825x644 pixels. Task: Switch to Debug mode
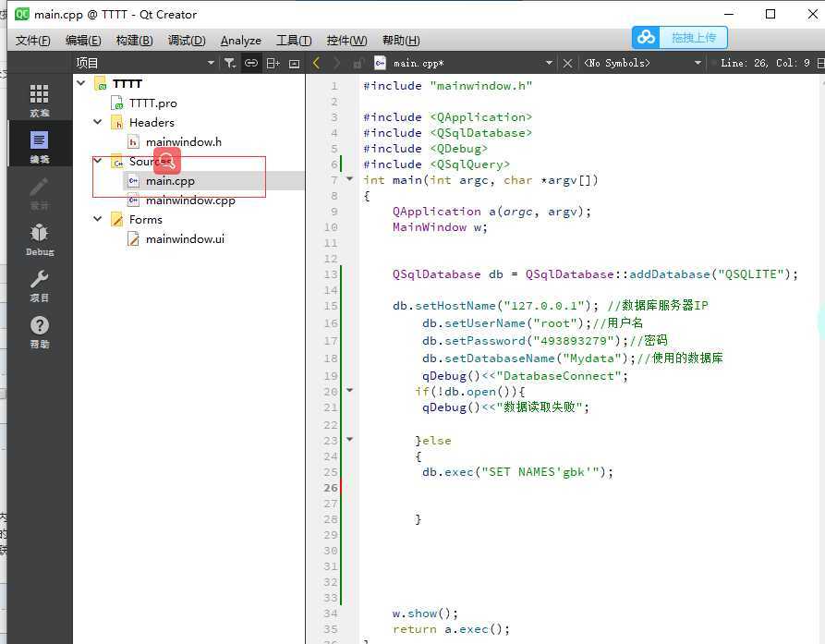pos(40,239)
